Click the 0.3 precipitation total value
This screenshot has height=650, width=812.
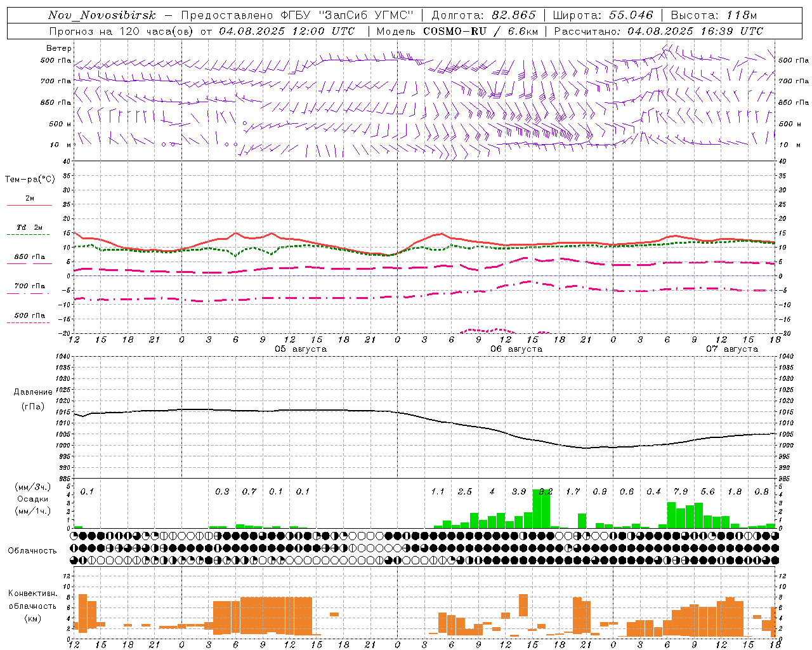[222, 492]
